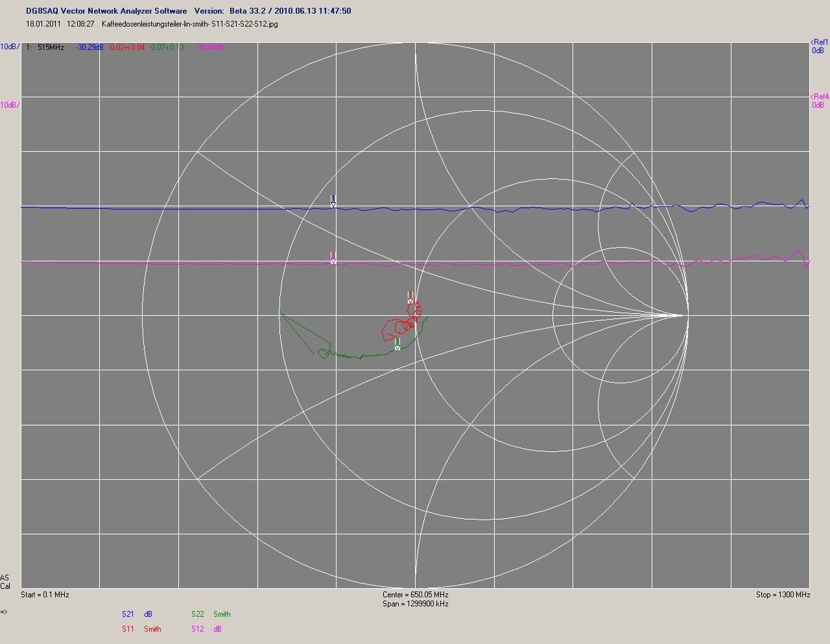The height and width of the screenshot is (644, 830).
Task: Click the Start = 0.1 MHz frequency field
Action: pos(45,595)
